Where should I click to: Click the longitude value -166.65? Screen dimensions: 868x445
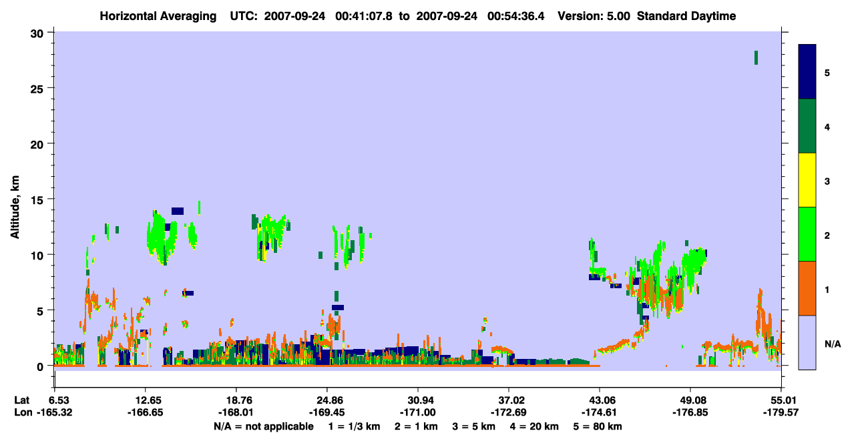[x=145, y=413]
